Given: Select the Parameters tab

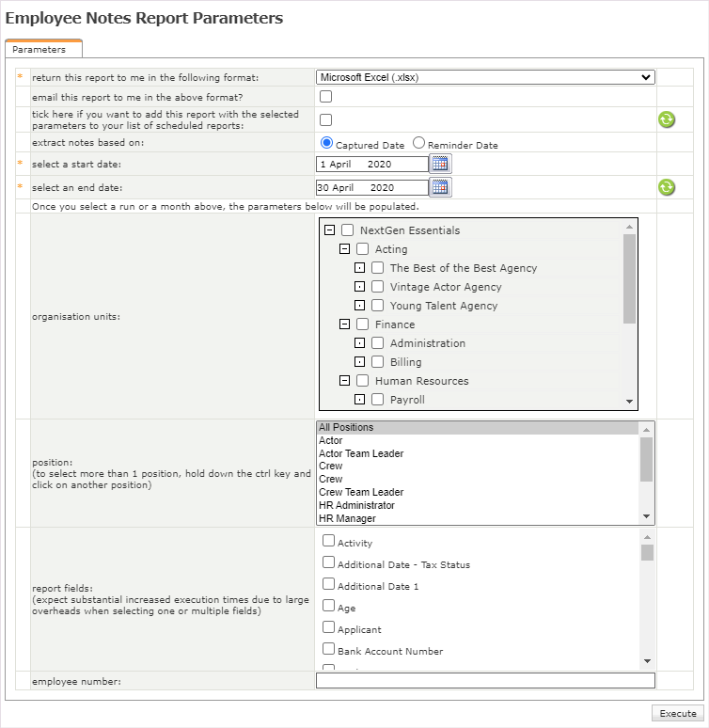Looking at the screenshot, I should click(x=39, y=49).
